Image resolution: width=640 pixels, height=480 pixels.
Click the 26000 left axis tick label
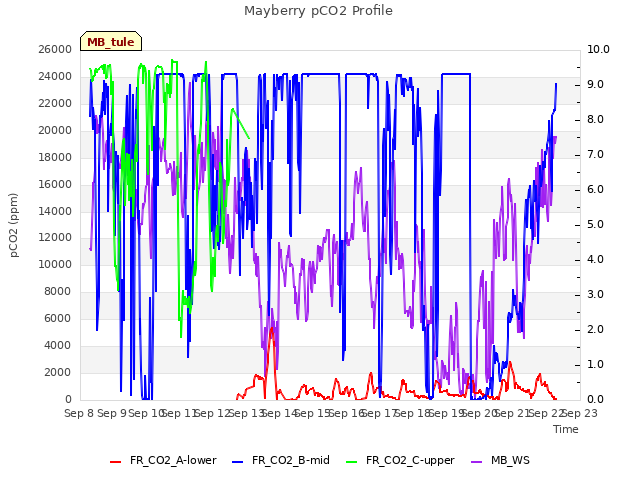pyautogui.click(x=55, y=49)
